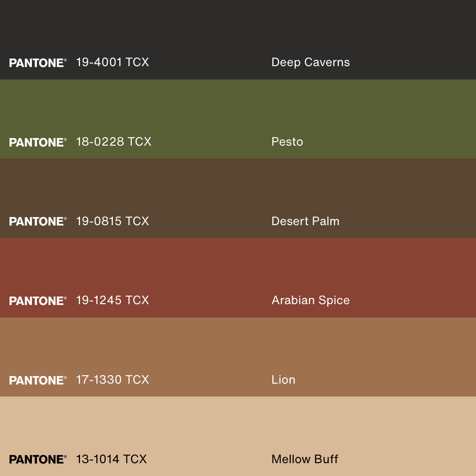
Task: Click the PANTONE logo beside 19-0815 TCX
Action: [38, 222]
